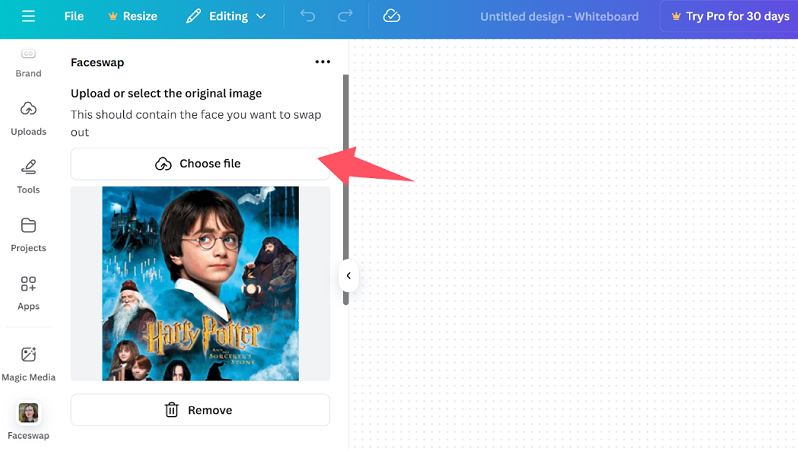Click Try Pro for 30 days
798x451 pixels.
[730, 16]
